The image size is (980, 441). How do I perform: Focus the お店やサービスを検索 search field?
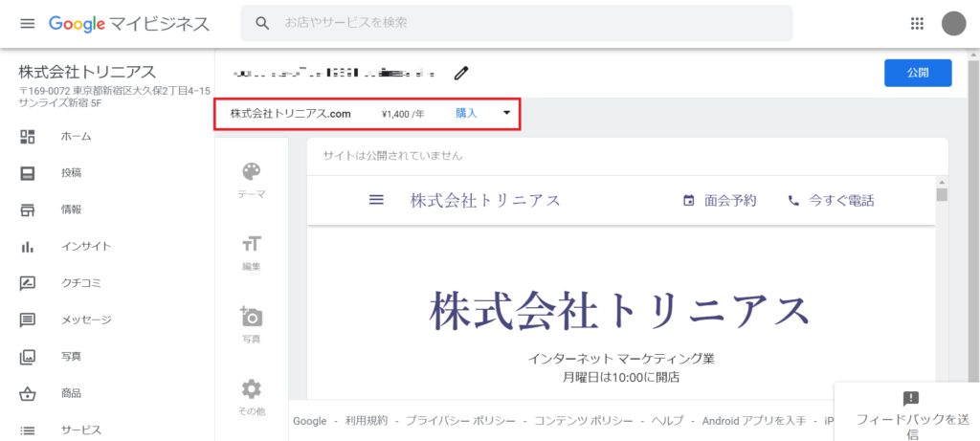click(516, 24)
